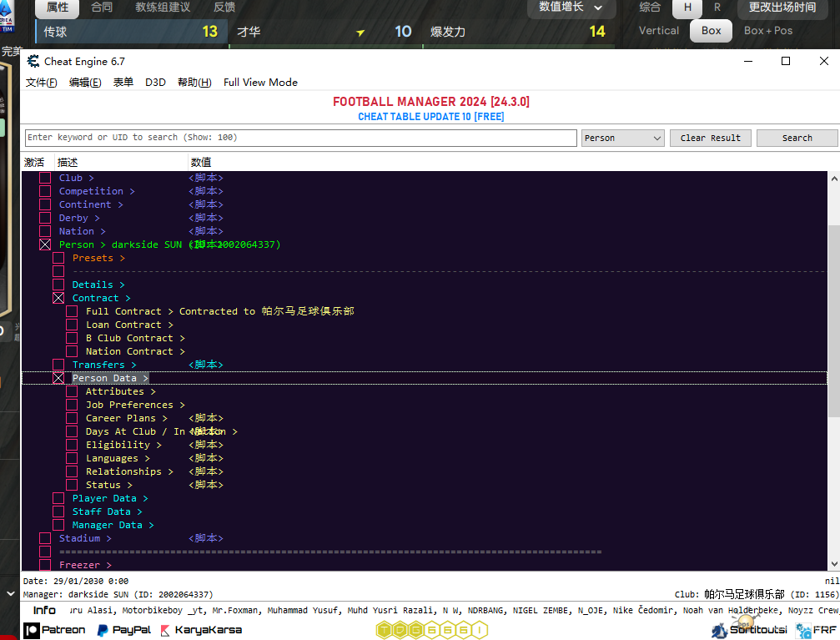This screenshot has width=840, height=640.
Task: Click the 激活 column header
Action: 34,163
